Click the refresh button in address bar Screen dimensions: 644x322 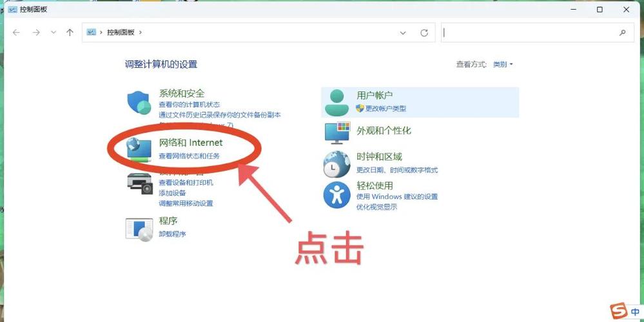tap(424, 33)
